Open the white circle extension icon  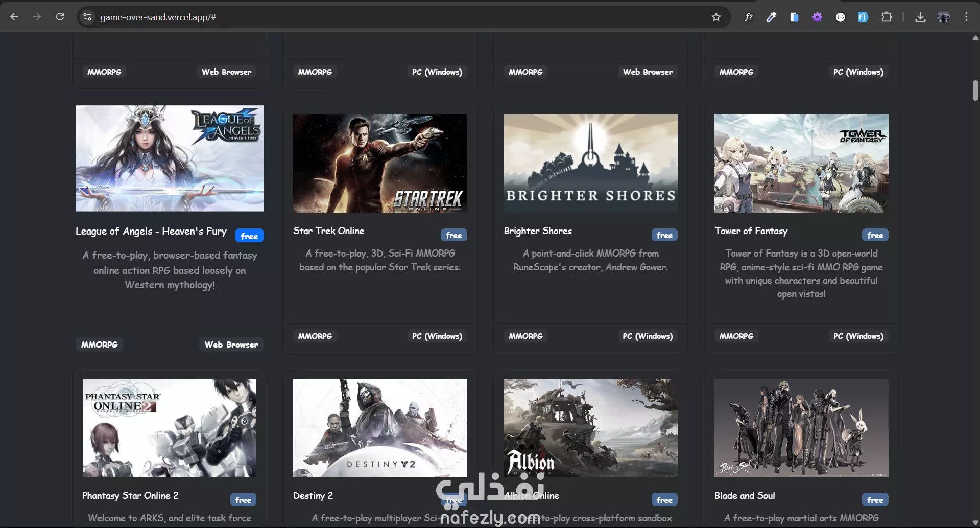point(840,17)
